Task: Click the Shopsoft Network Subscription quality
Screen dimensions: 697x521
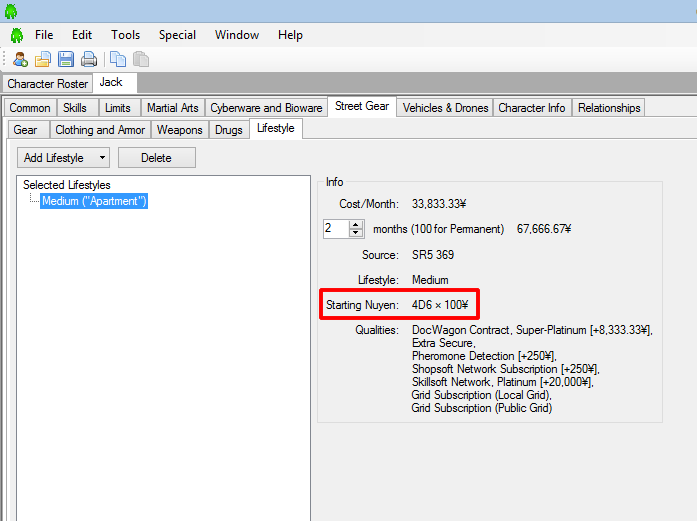Action: pyautogui.click(x=506, y=369)
